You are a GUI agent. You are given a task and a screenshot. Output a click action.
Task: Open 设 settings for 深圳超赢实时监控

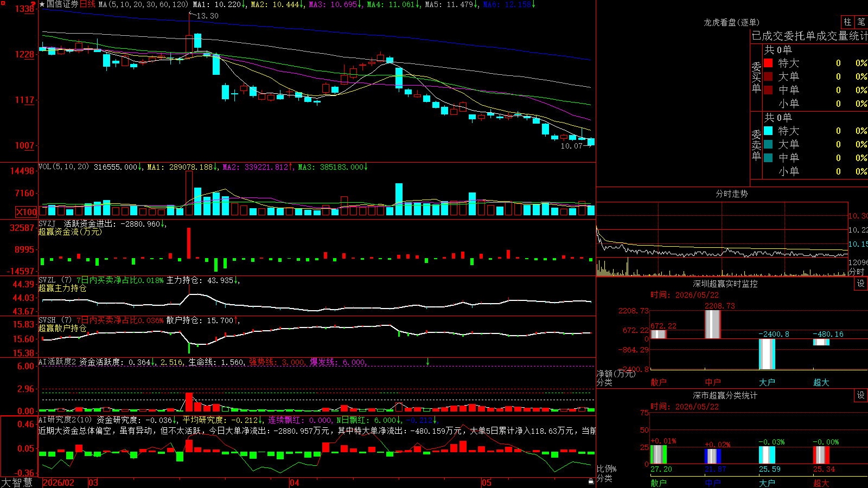861,284
